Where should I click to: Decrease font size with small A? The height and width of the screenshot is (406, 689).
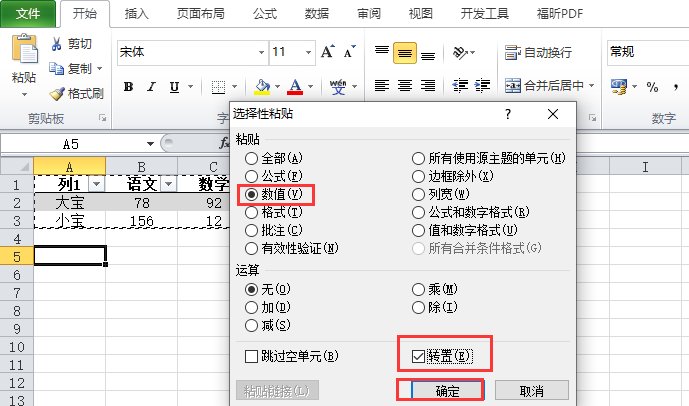[349, 52]
